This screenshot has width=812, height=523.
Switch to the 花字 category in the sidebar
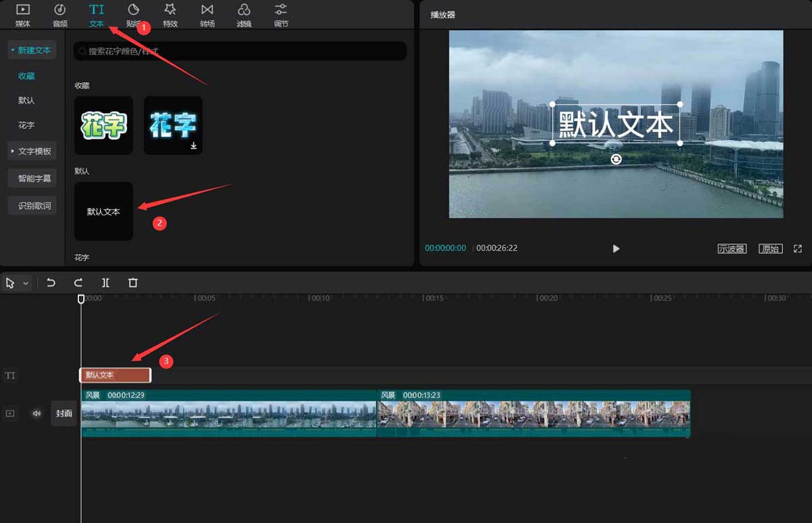coord(27,124)
